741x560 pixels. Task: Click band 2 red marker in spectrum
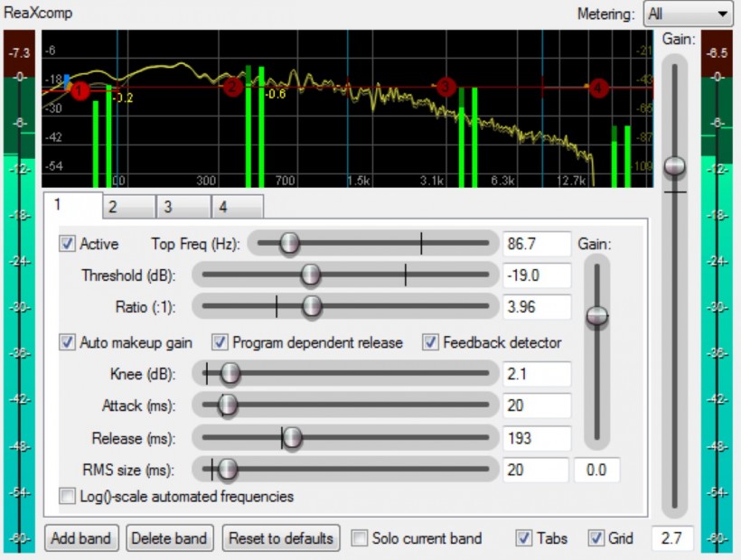pos(232,88)
